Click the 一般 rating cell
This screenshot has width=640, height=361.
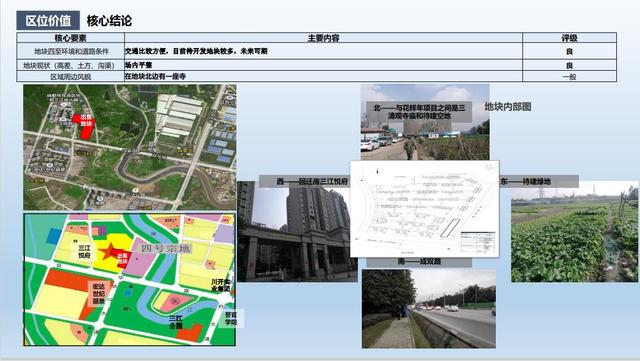[x=569, y=76]
